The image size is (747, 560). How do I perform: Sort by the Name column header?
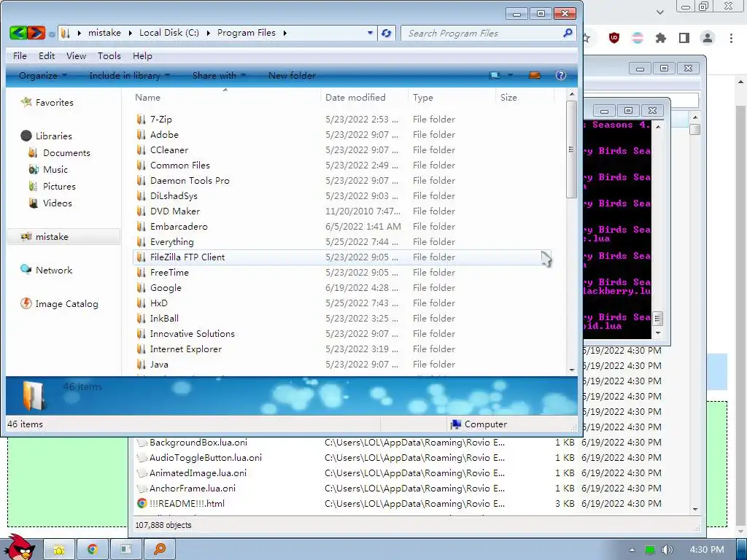click(x=225, y=97)
